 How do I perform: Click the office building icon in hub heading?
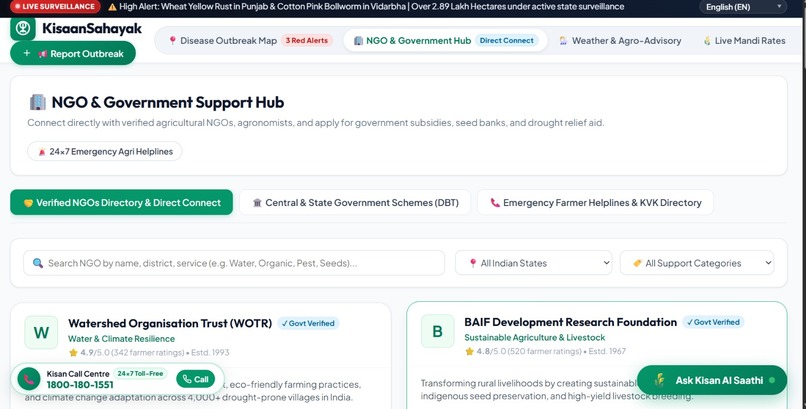point(38,102)
